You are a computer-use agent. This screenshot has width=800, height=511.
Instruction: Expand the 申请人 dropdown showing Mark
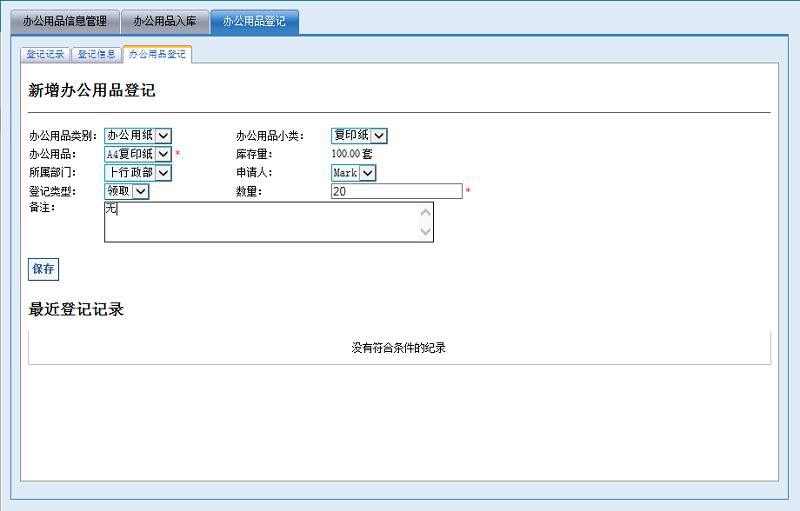coord(354,173)
